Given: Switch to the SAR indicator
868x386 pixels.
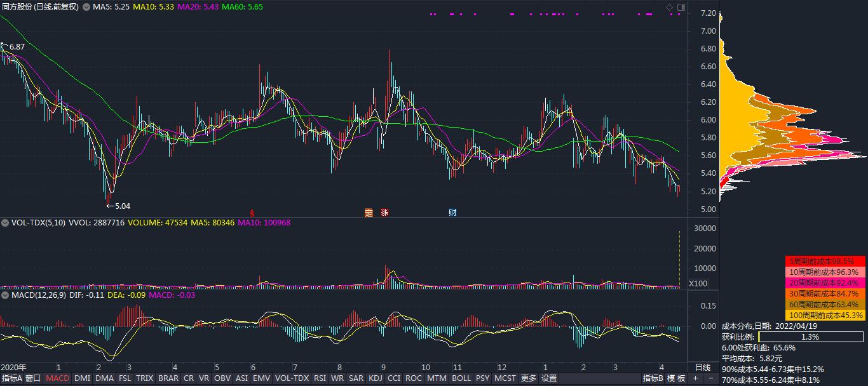Looking at the screenshot, I should 356,378.
